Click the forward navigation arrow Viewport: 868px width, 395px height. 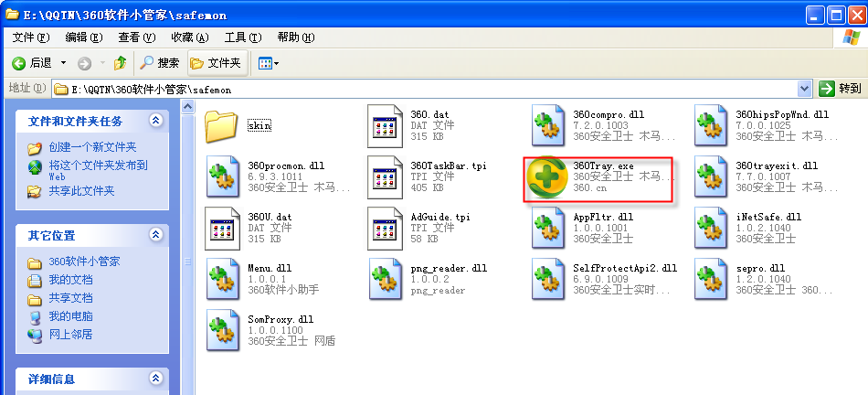tap(84, 64)
